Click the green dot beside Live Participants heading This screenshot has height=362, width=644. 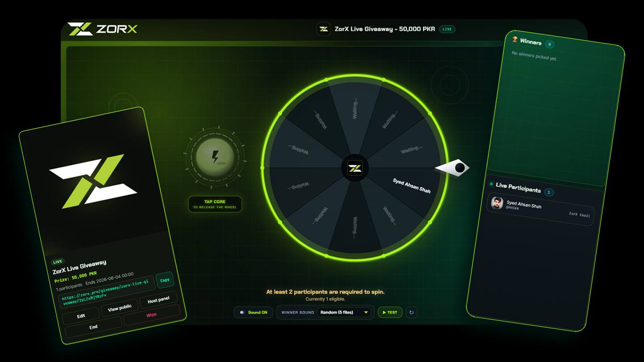(x=491, y=184)
